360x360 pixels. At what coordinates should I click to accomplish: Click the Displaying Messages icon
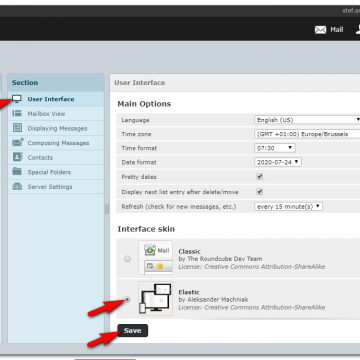tap(17, 128)
